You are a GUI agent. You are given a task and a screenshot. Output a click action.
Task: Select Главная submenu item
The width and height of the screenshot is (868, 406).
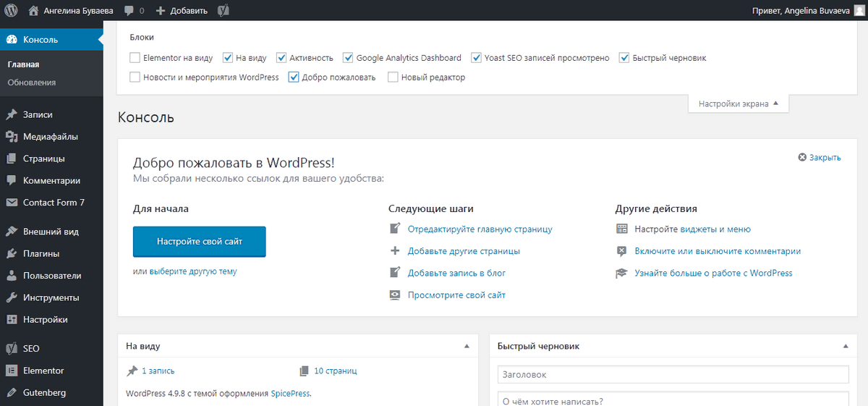(23, 64)
